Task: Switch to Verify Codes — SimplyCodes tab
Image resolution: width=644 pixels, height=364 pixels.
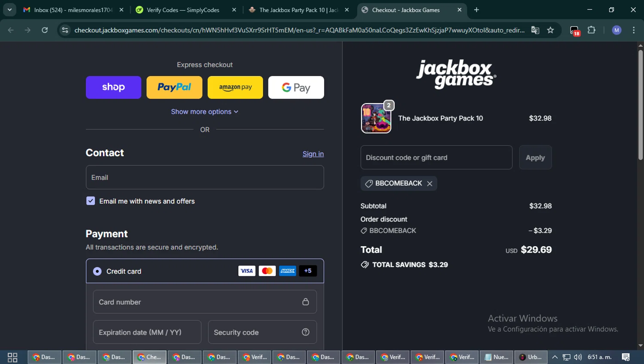Action: [x=183, y=10]
